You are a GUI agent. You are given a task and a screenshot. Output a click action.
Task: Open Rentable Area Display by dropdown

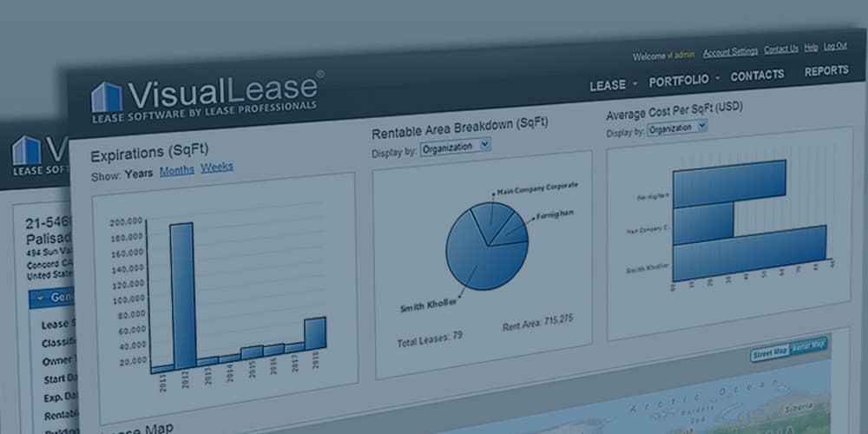[455, 147]
